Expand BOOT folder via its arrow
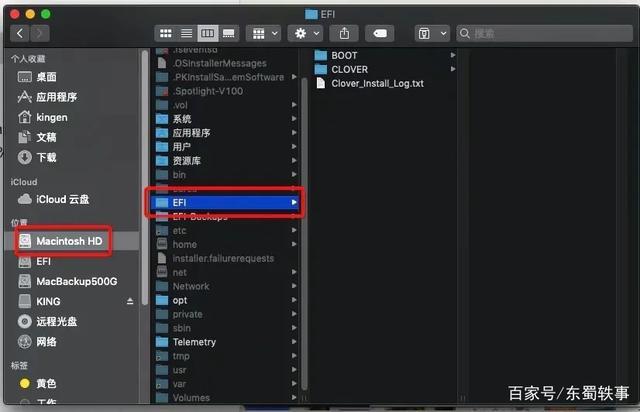This screenshot has height=412, width=640. (x=453, y=55)
